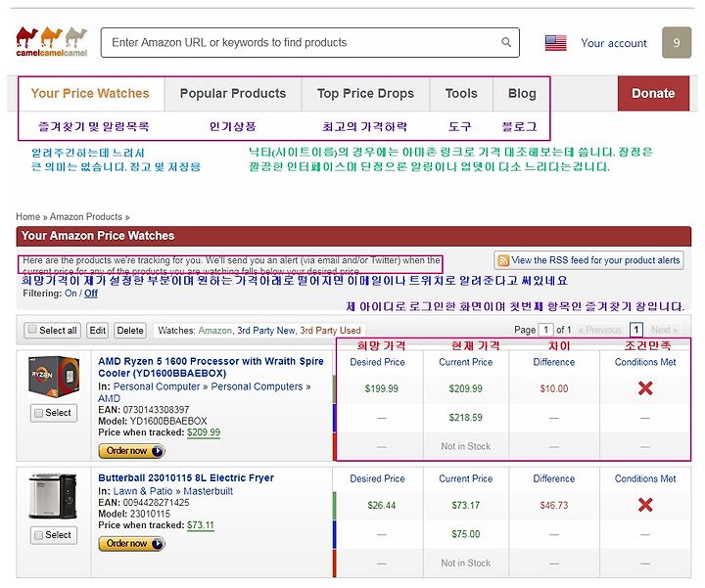The height and width of the screenshot is (588, 705).
Task: Open the Tools tab
Action: pyautogui.click(x=461, y=93)
